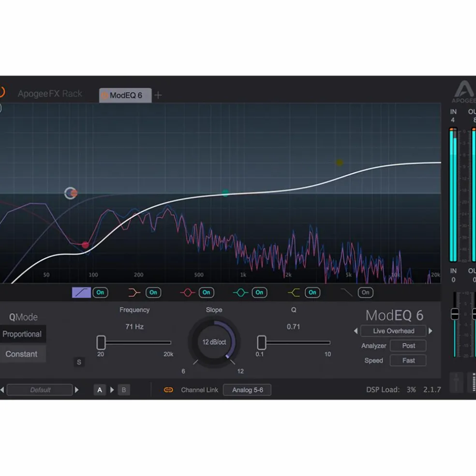Click the Frequency slider handle
Viewport: 476px width, 476px height.
click(101, 342)
